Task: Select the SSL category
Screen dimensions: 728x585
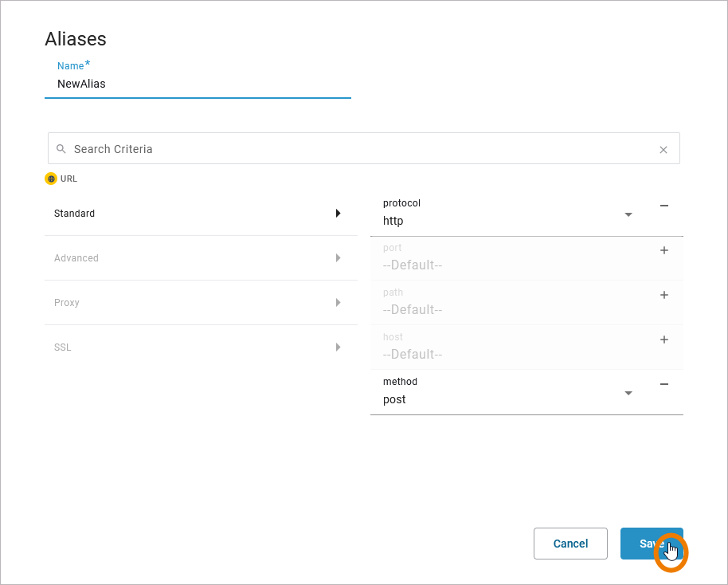Action: pos(63,347)
